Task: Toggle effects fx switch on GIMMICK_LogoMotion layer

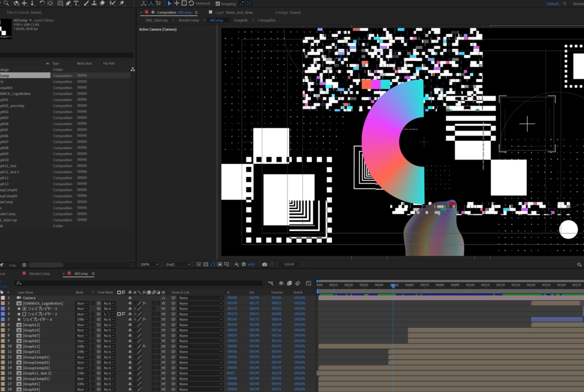Action: point(144,303)
